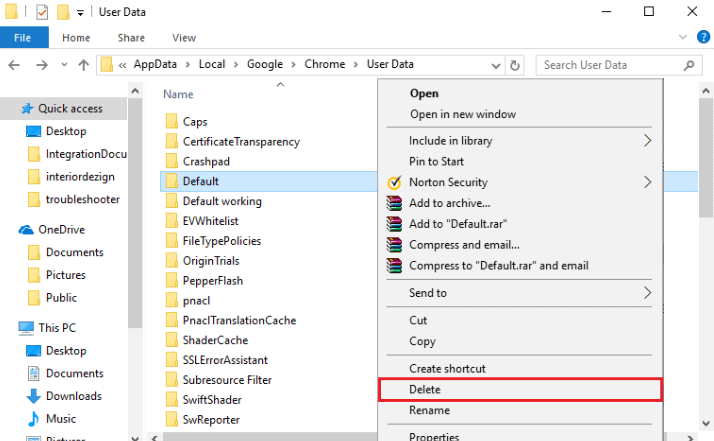Select the Default folder icon
The width and height of the screenshot is (714, 441).
(172, 181)
